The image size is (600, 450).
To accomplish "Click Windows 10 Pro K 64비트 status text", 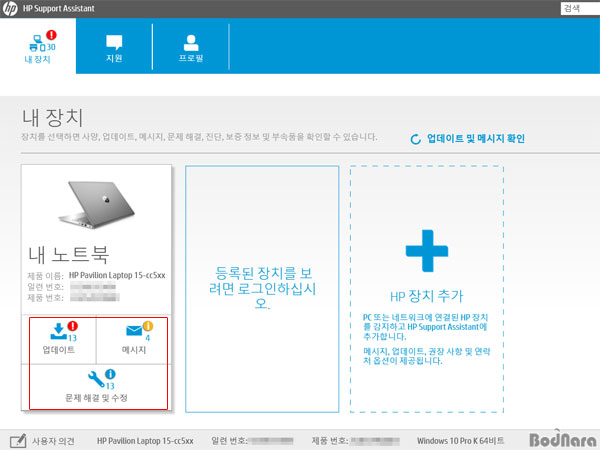I will (x=460, y=441).
